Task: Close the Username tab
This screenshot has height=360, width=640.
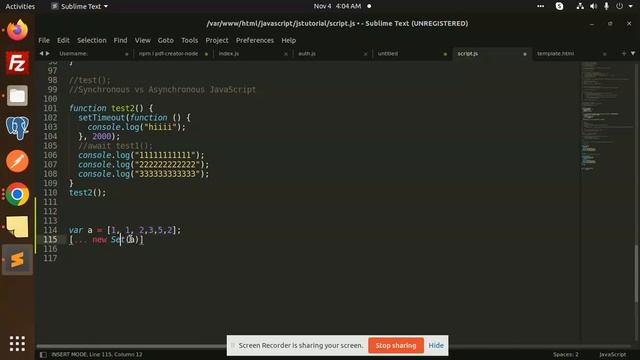Action: [x=127, y=54]
